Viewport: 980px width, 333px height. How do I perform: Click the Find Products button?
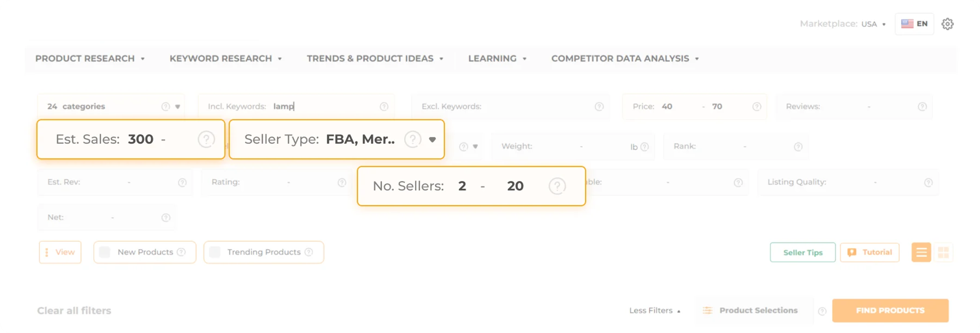click(x=890, y=310)
